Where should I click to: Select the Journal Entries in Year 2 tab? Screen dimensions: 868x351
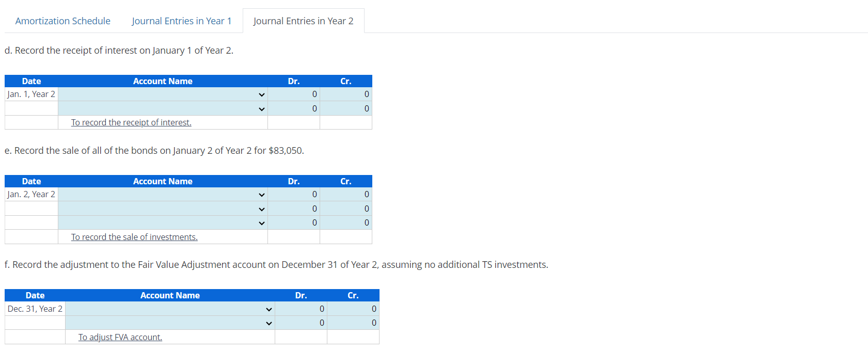[303, 21]
